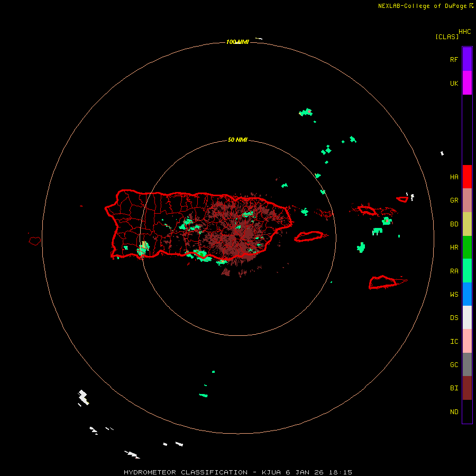
Task: Click the HA legend label
Action: click(x=454, y=177)
